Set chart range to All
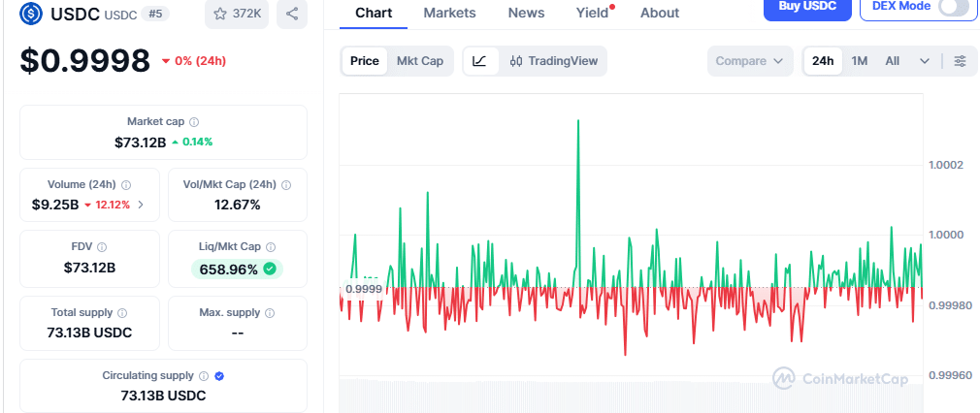The image size is (980, 413). click(x=893, y=61)
